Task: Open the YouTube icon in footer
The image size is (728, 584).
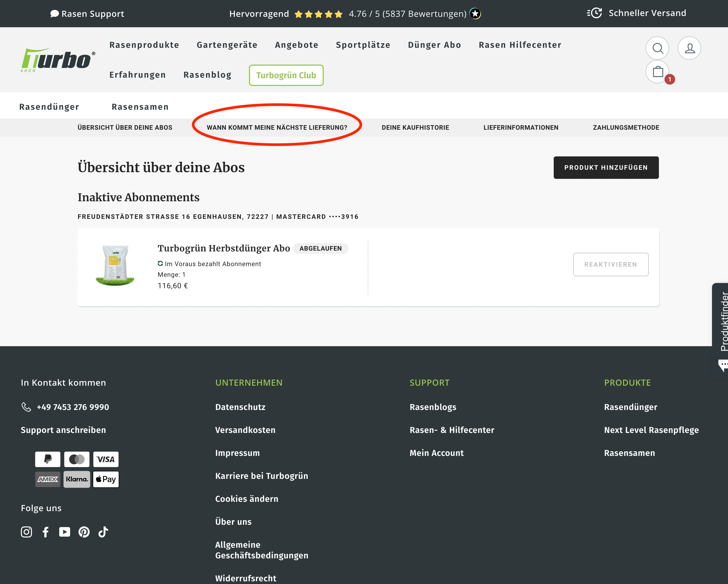Action: click(x=65, y=532)
